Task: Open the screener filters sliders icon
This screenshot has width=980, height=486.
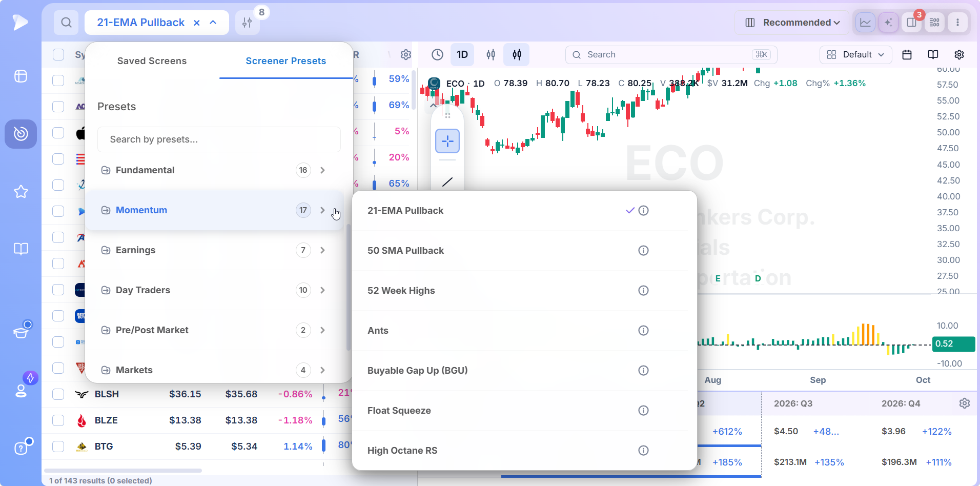Action: tap(247, 23)
